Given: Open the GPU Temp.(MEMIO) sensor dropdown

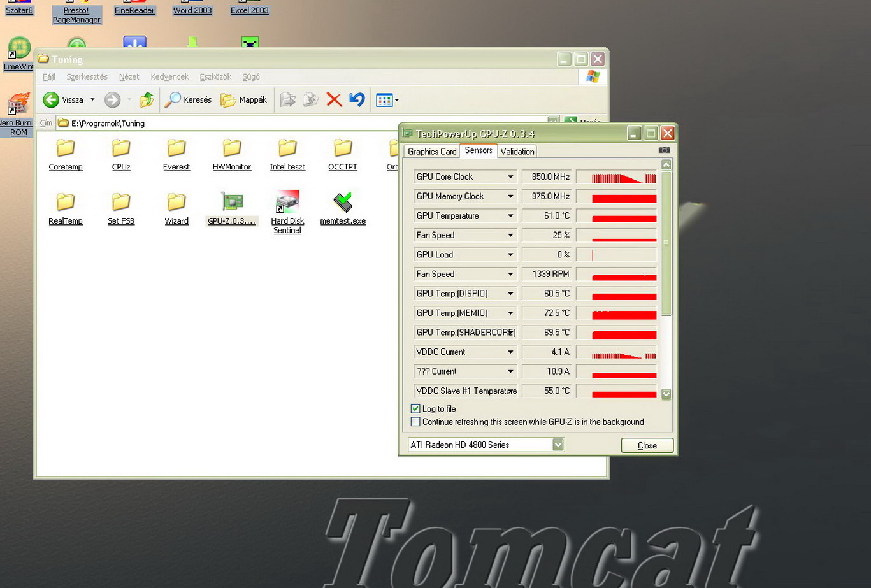Looking at the screenshot, I should [x=510, y=313].
